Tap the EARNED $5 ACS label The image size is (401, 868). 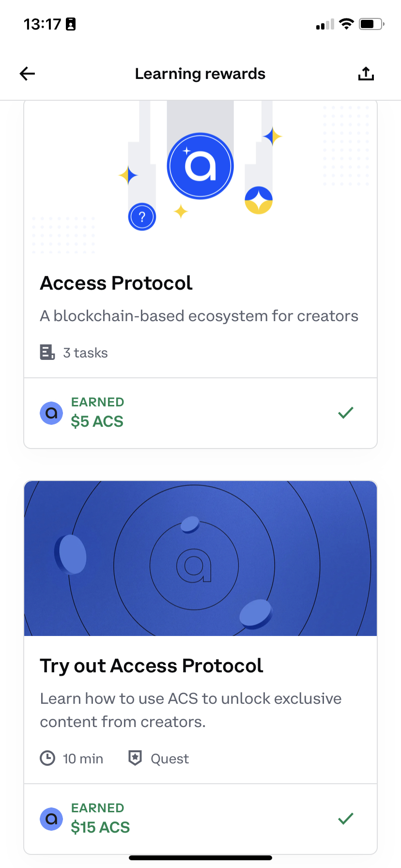(97, 412)
